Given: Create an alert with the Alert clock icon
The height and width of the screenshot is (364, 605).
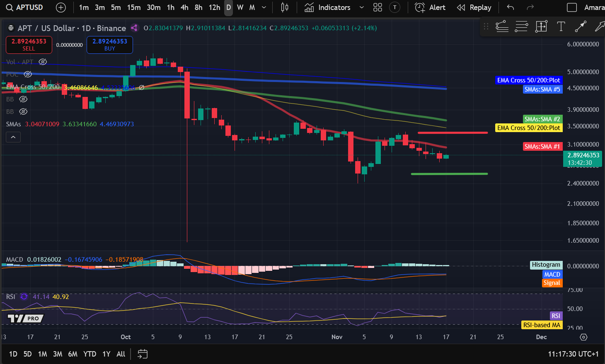Looking at the screenshot, I should pos(419,7).
